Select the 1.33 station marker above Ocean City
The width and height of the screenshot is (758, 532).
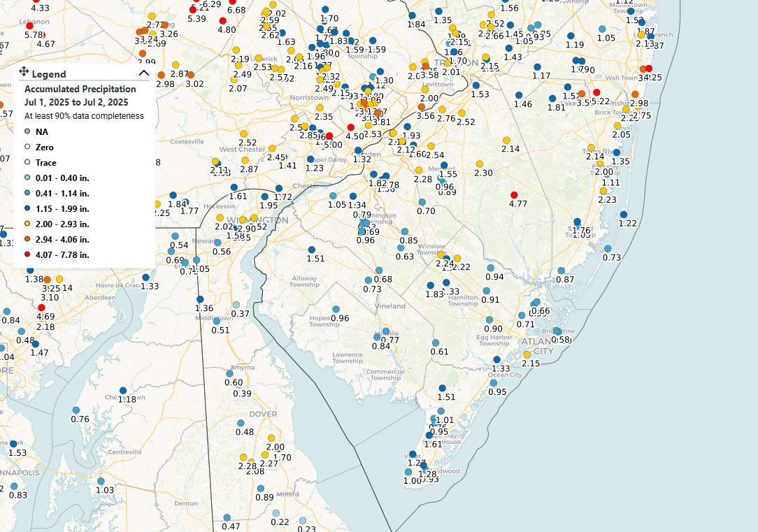point(497,359)
